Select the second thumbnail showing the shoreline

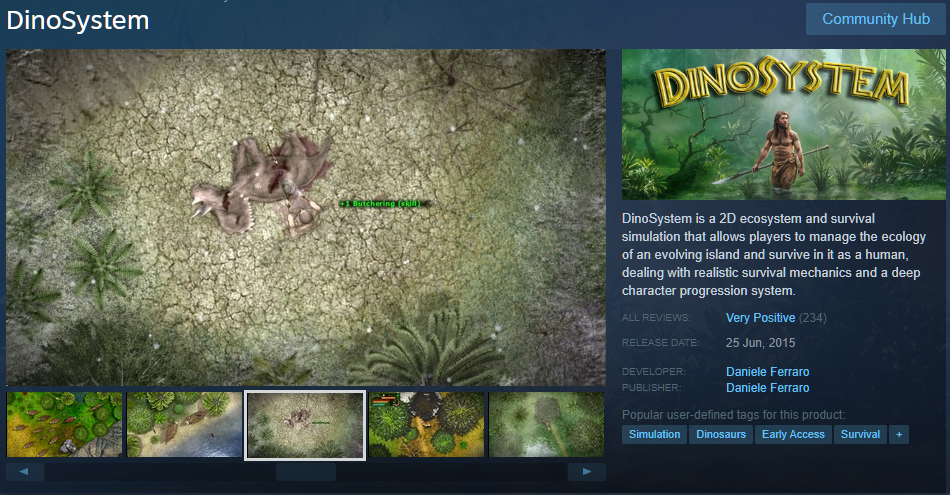click(x=185, y=424)
